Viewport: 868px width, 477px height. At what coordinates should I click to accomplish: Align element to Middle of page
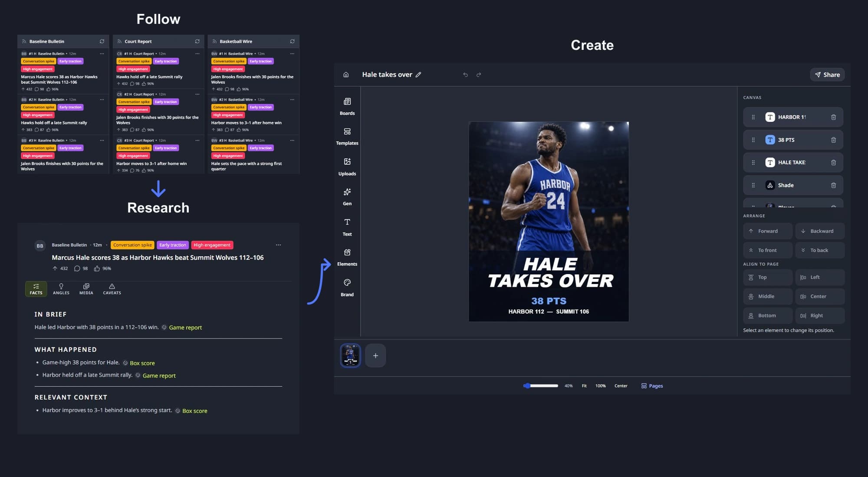click(x=768, y=297)
